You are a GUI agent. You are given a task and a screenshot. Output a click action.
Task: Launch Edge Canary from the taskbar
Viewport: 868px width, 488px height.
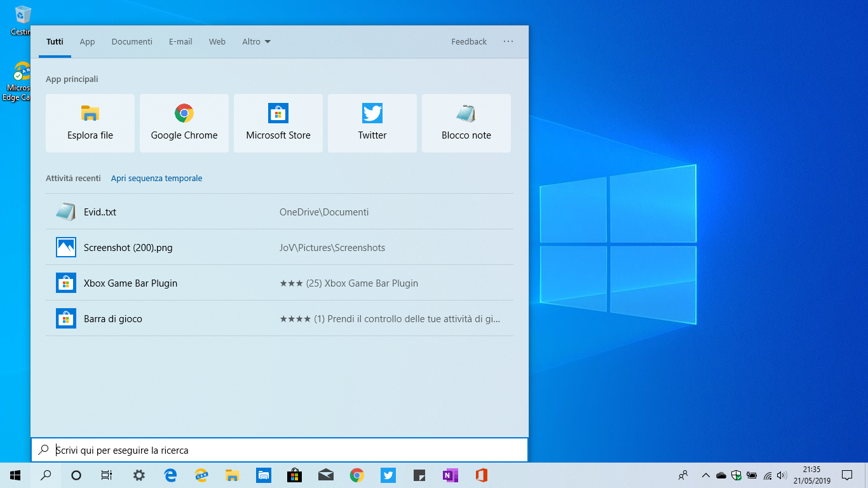(x=201, y=475)
